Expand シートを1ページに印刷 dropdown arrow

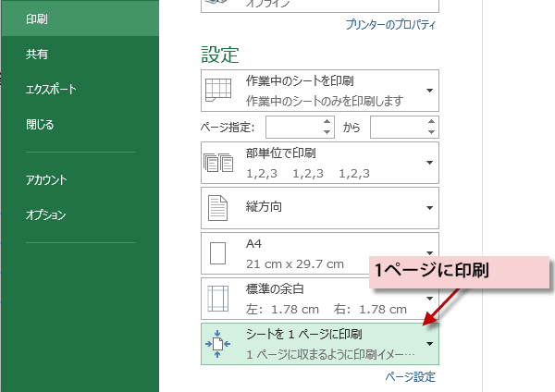click(430, 344)
